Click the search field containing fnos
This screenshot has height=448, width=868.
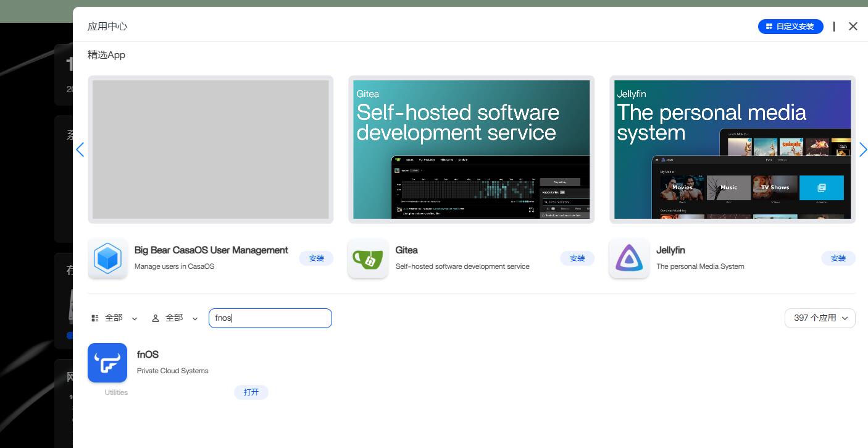click(x=270, y=318)
